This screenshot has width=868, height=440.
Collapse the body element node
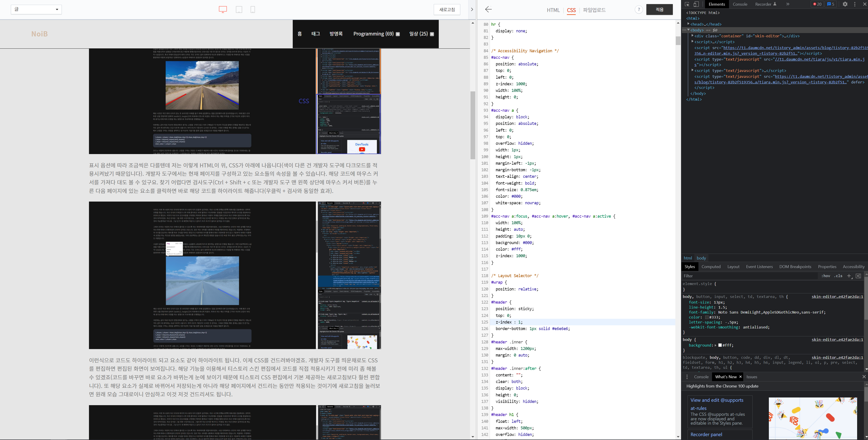point(688,30)
